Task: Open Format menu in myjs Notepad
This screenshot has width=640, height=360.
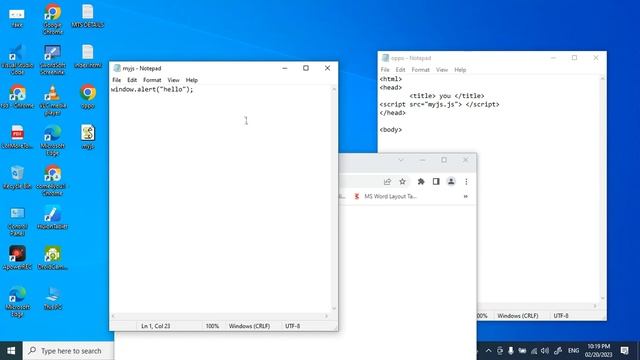Action: pos(152,80)
